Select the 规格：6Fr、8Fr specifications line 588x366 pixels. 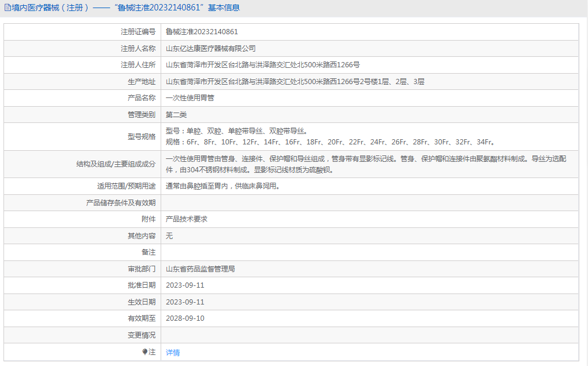(x=331, y=142)
